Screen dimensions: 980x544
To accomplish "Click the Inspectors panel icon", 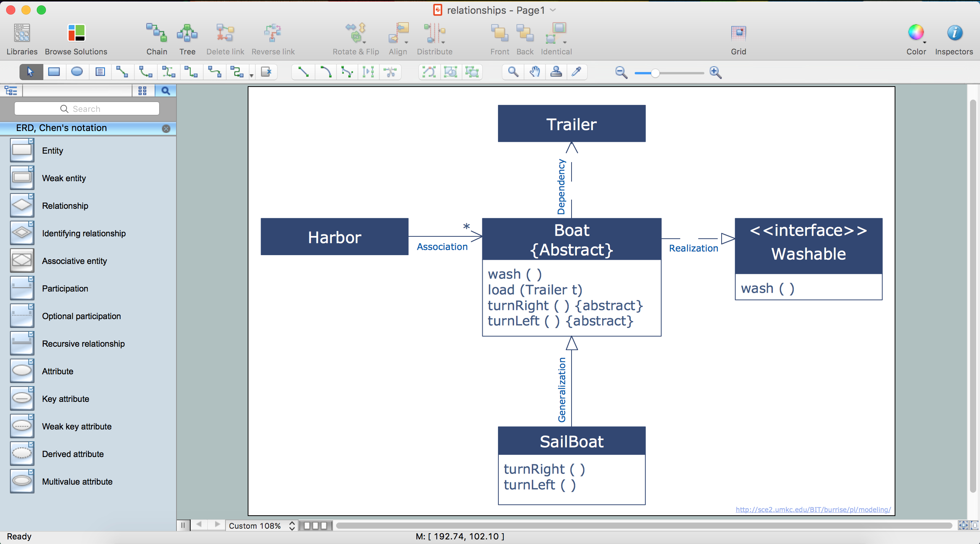I will pyautogui.click(x=953, y=33).
